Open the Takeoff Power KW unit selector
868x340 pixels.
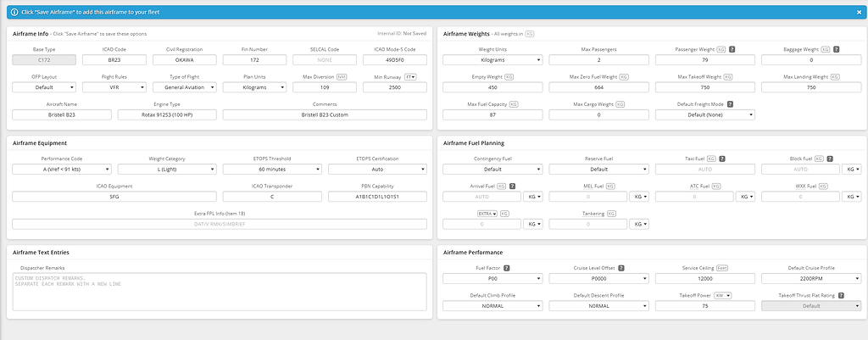(723, 295)
